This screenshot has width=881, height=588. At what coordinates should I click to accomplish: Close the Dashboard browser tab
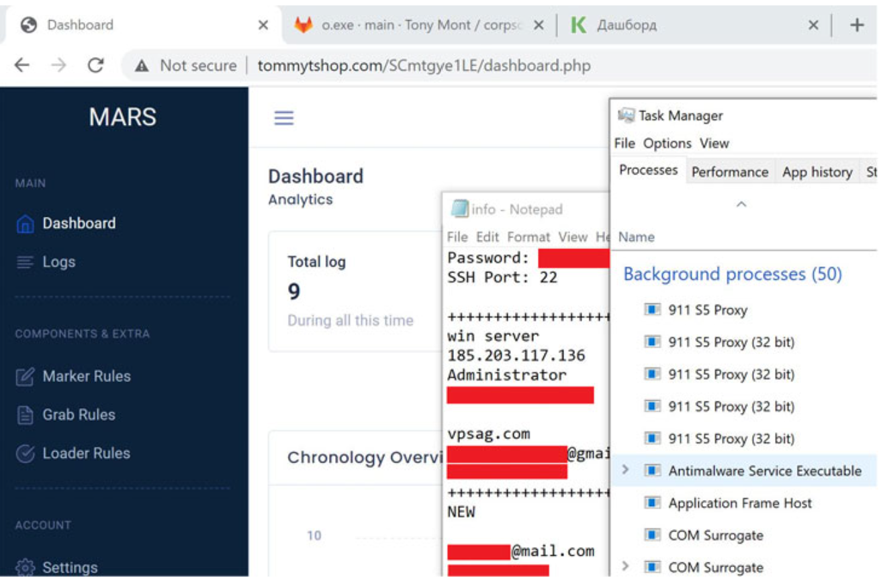click(x=263, y=26)
